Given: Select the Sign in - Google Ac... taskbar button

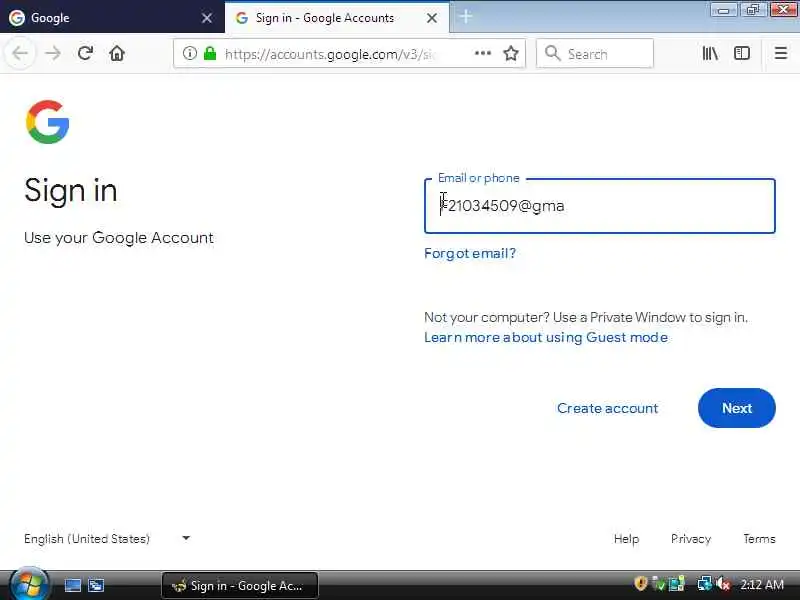Looking at the screenshot, I should click(x=240, y=585).
